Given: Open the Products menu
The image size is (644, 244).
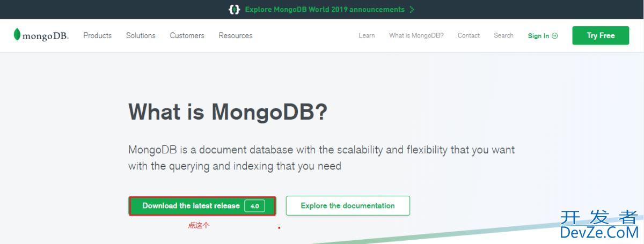Looking at the screenshot, I should click(98, 35).
